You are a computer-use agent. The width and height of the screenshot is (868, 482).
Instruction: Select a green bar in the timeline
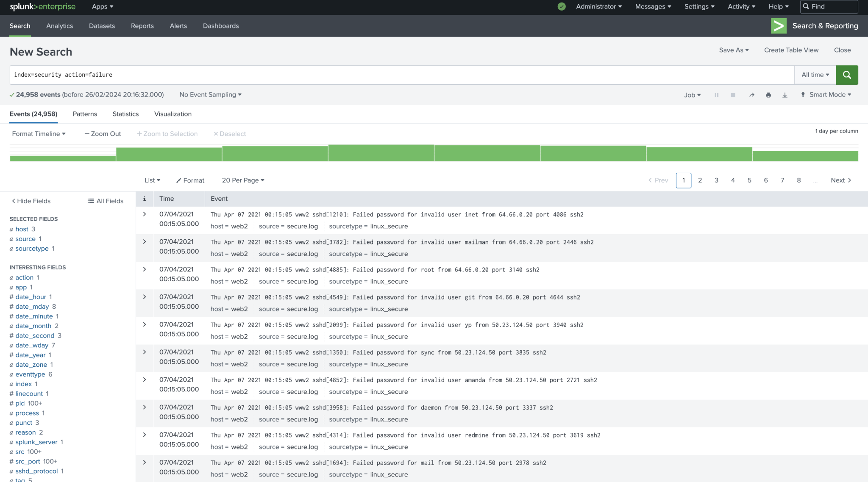click(x=381, y=153)
